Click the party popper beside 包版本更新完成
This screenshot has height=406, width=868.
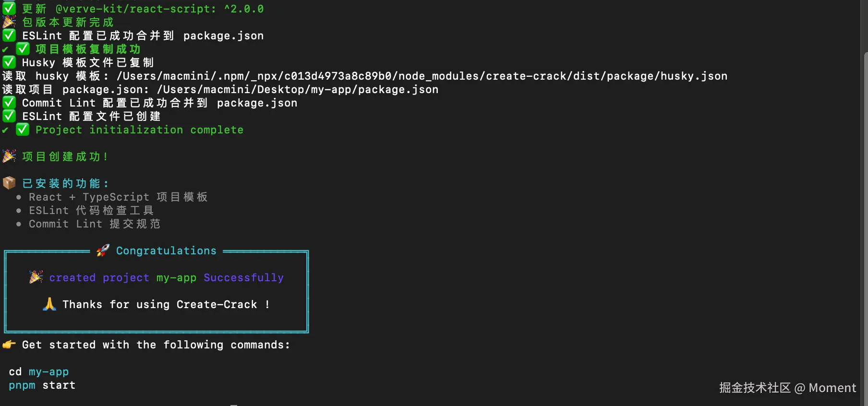point(9,22)
